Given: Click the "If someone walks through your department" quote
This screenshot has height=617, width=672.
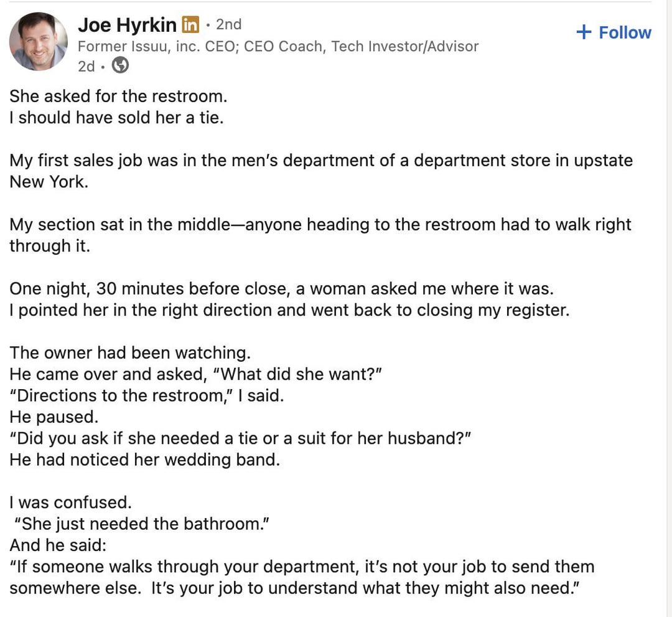Looking at the screenshot, I should point(301,567).
